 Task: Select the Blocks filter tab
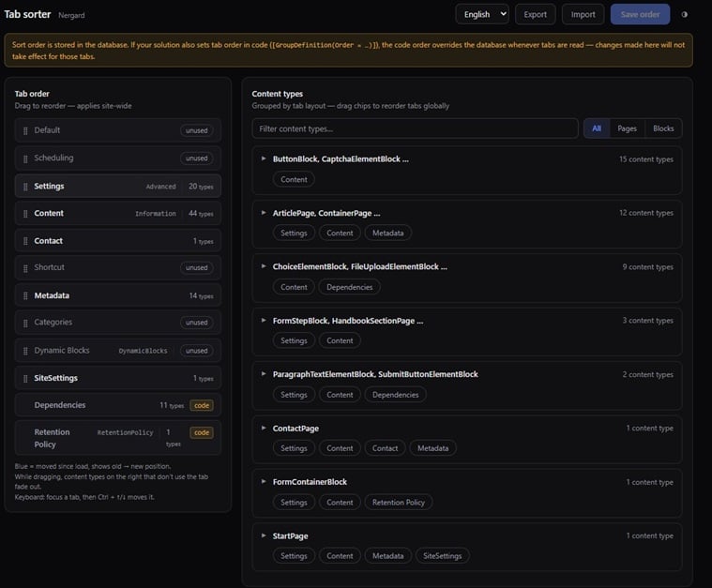[663, 129]
